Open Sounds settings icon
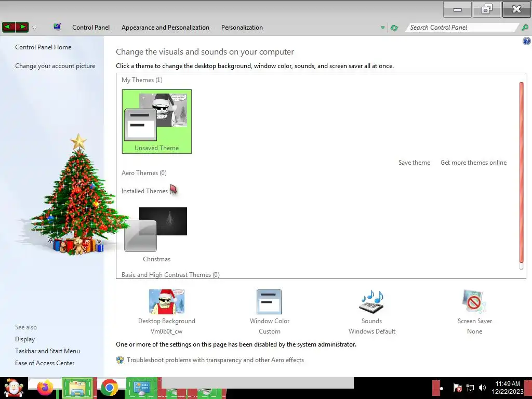 coord(371,302)
